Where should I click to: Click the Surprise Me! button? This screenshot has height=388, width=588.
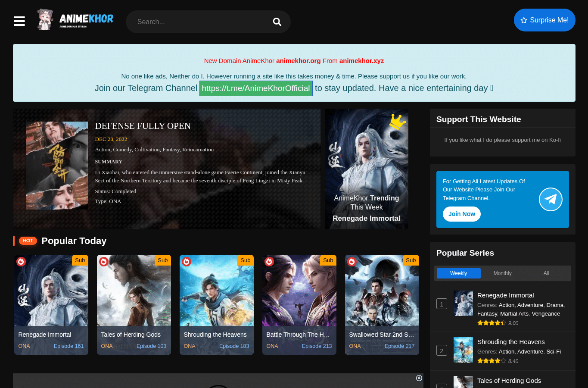point(544,20)
